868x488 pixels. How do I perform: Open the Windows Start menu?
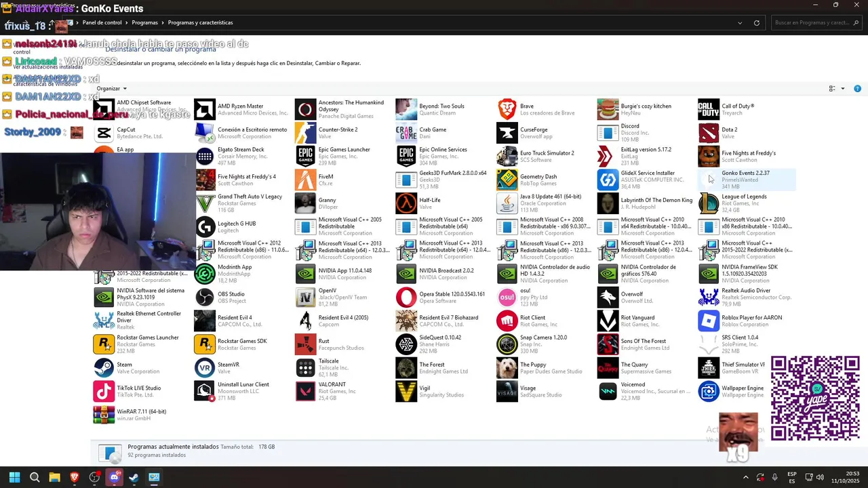pyautogui.click(x=14, y=477)
